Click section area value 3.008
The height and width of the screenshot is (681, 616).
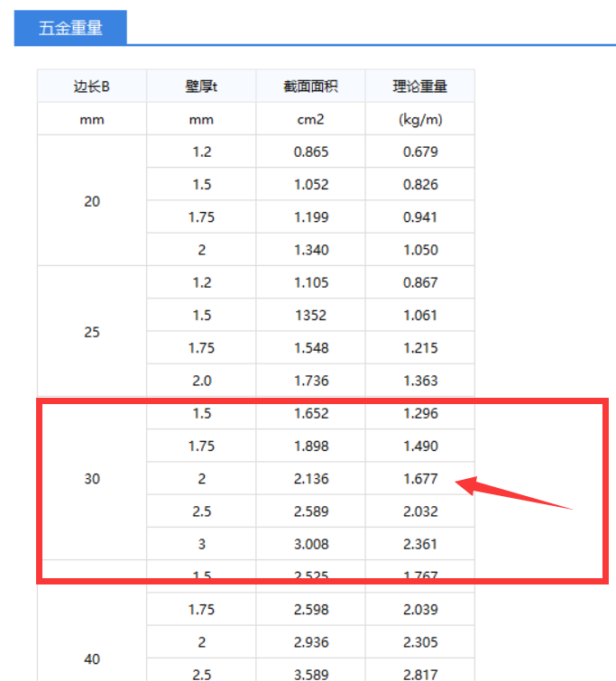pos(311,544)
